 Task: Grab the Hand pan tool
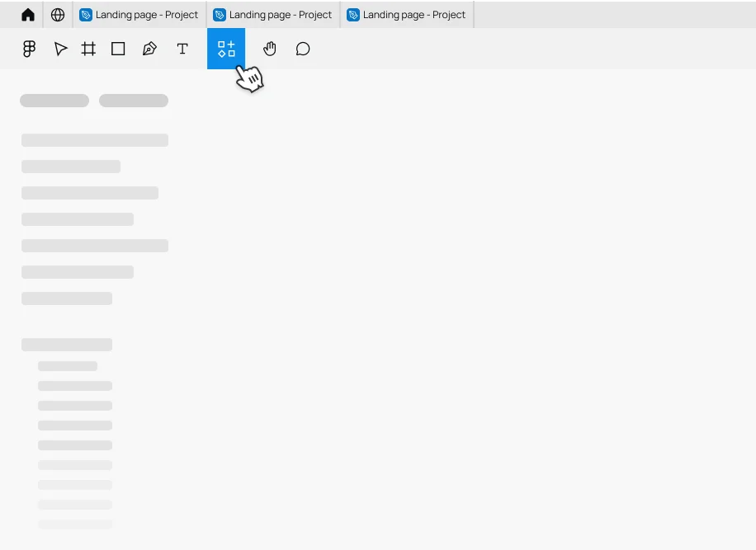(269, 49)
